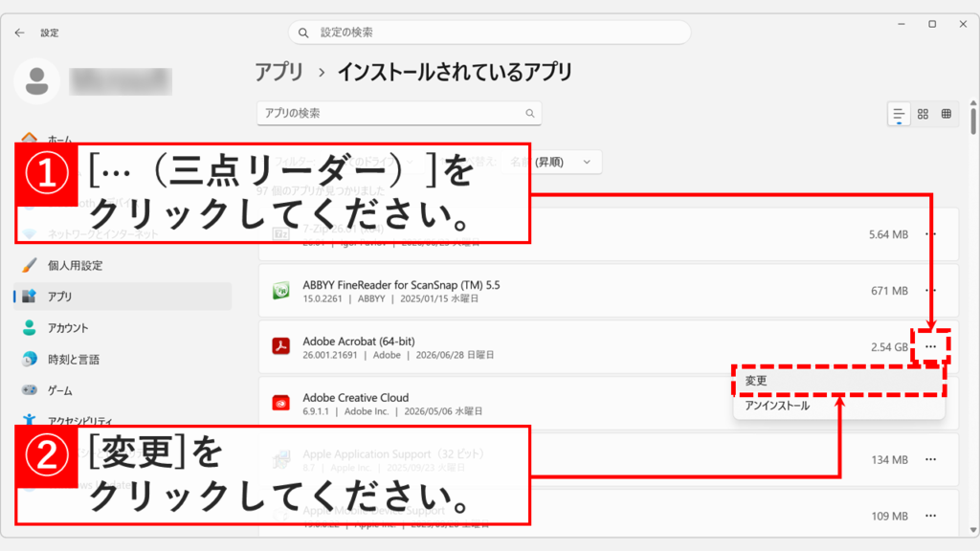Select アカウント in the sidebar
The height and width of the screenshot is (551, 980).
(x=122, y=328)
